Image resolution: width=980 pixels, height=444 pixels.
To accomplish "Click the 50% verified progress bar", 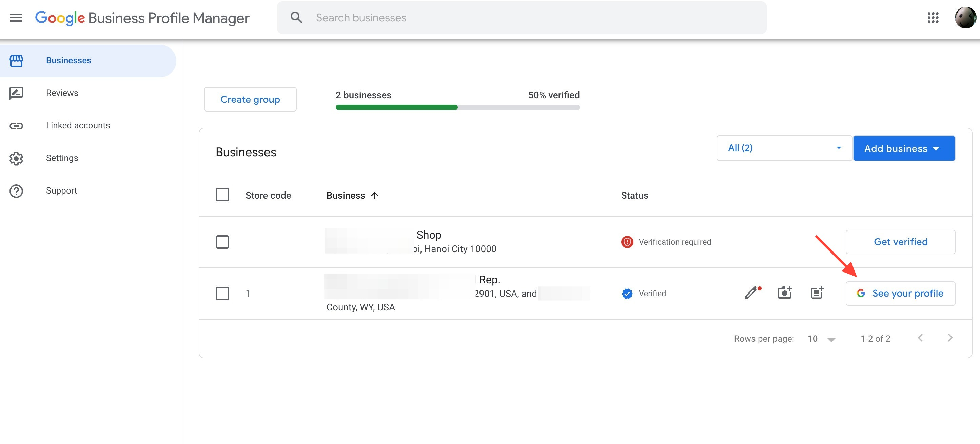I will pyautogui.click(x=457, y=107).
